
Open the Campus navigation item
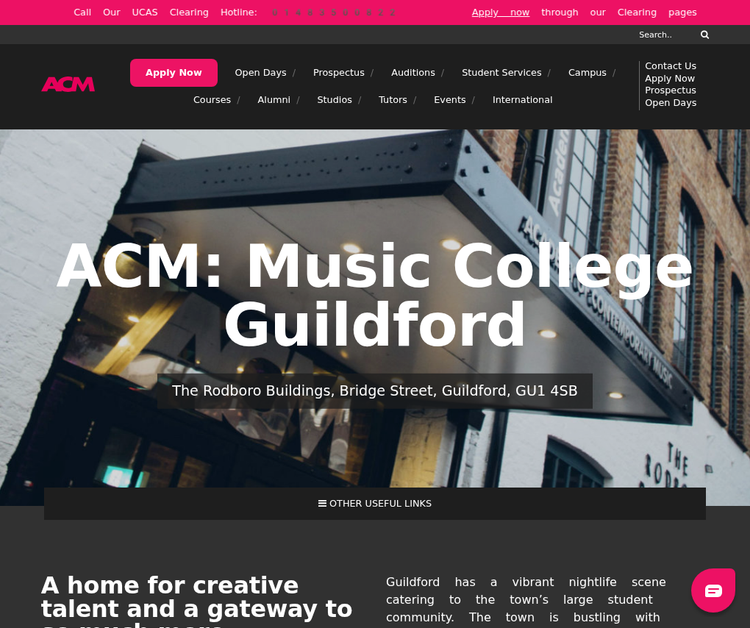pos(587,73)
